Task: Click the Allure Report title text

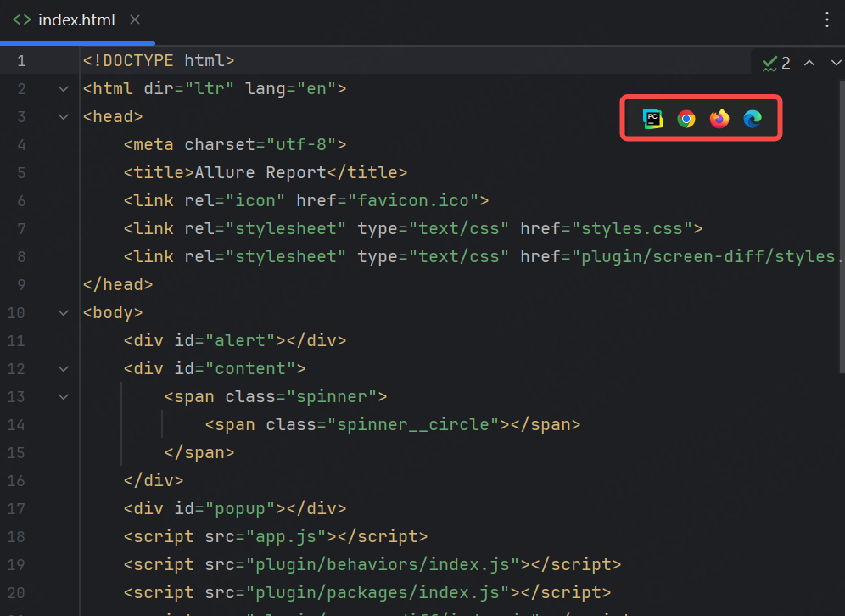Action: [260, 173]
